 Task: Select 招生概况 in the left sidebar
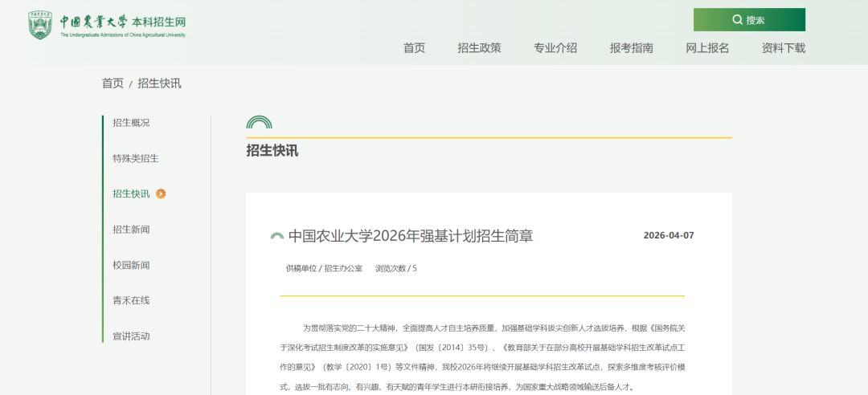click(131, 123)
